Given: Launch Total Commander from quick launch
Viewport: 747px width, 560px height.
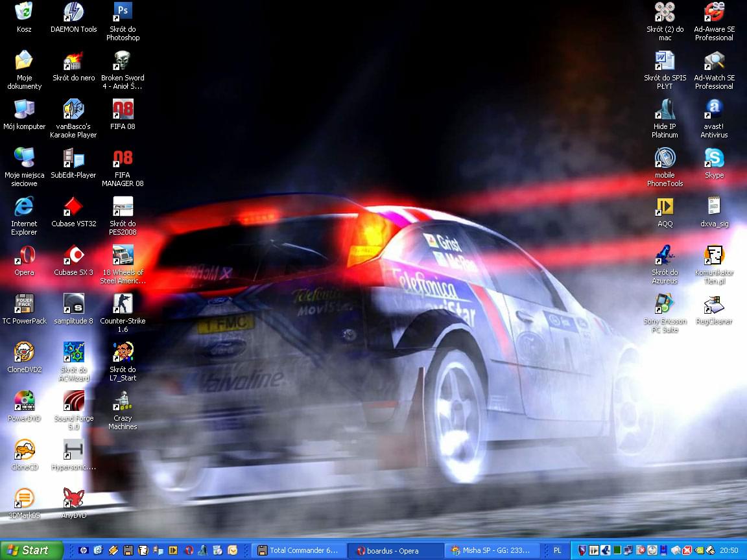Looking at the screenshot, I should pos(128,550).
